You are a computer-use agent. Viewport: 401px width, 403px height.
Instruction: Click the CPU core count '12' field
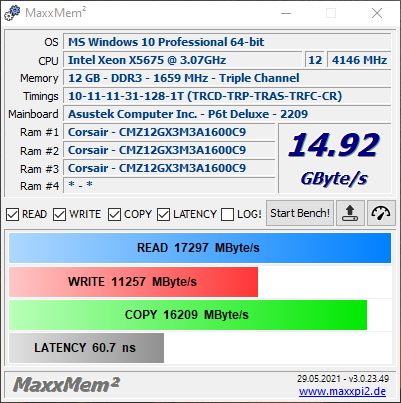tap(315, 60)
